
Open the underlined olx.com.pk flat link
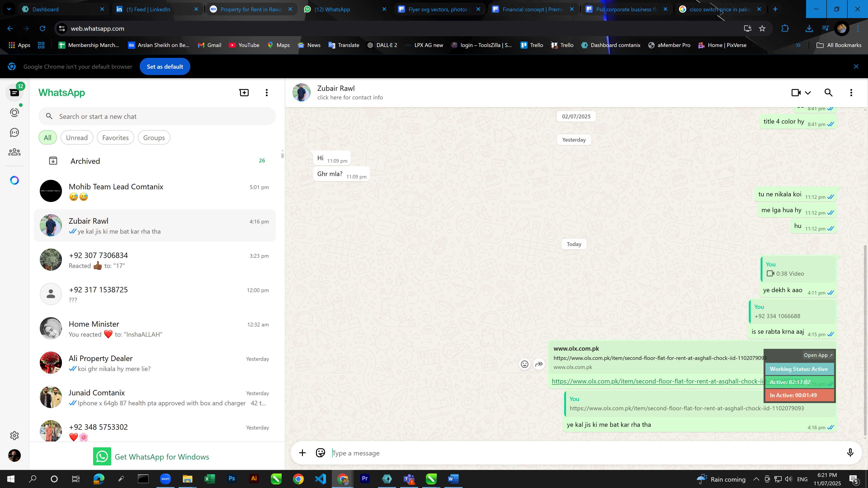pyautogui.click(x=659, y=381)
